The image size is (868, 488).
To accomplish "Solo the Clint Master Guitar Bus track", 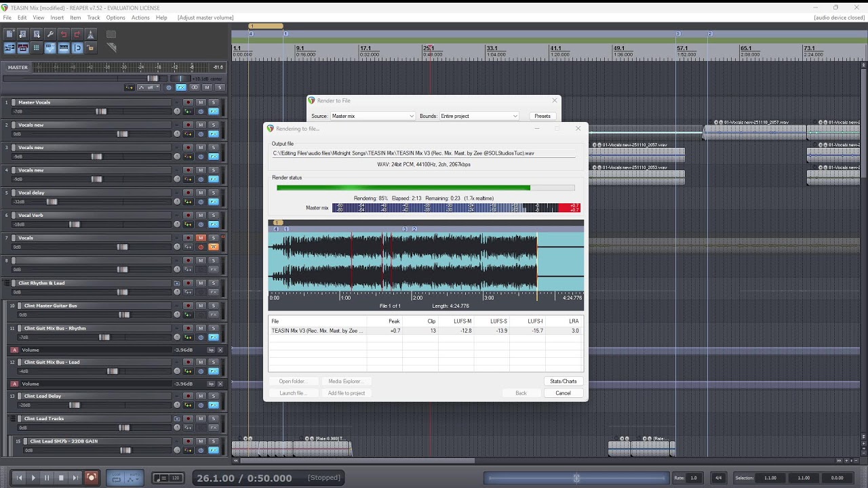I will click(x=213, y=306).
